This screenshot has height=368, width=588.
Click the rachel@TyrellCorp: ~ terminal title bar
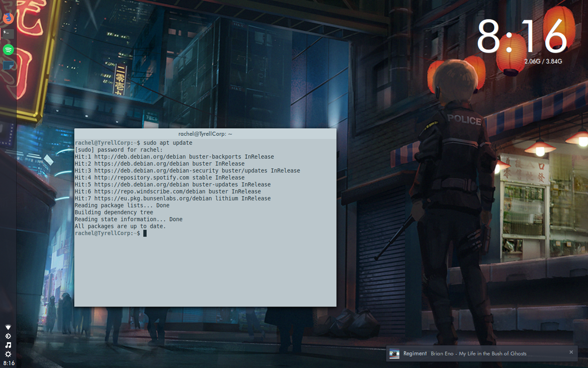click(205, 134)
